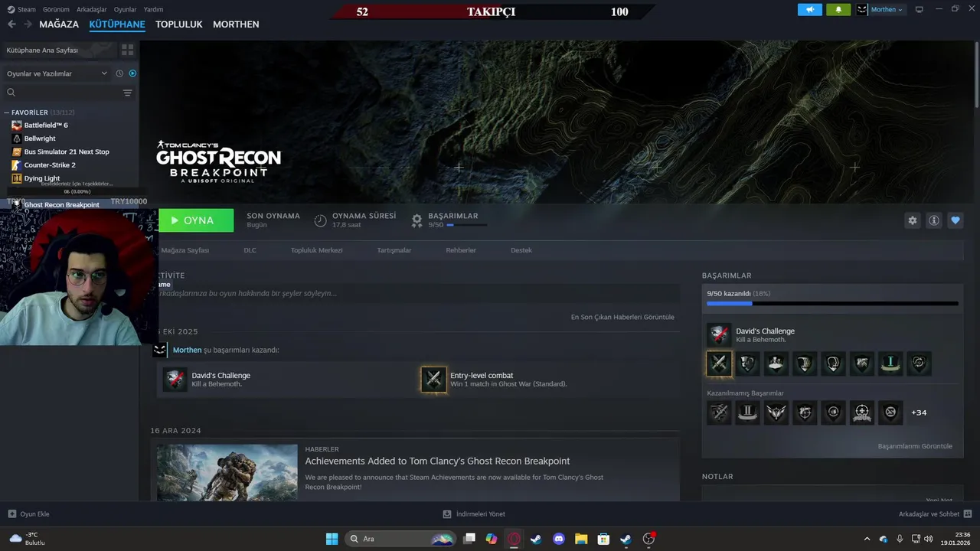Open the library advanced filter options icon
The image size is (980, 551).
tap(127, 93)
